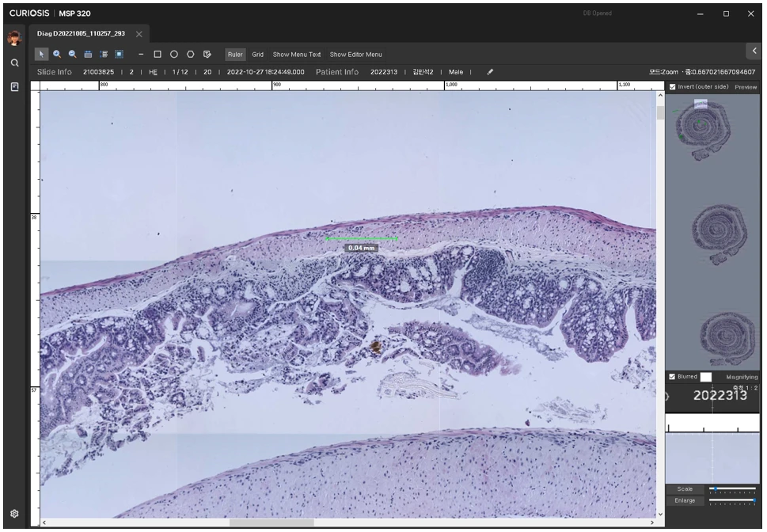Select the rectangle annotation tool
This screenshot has width=767, height=532.
point(158,55)
